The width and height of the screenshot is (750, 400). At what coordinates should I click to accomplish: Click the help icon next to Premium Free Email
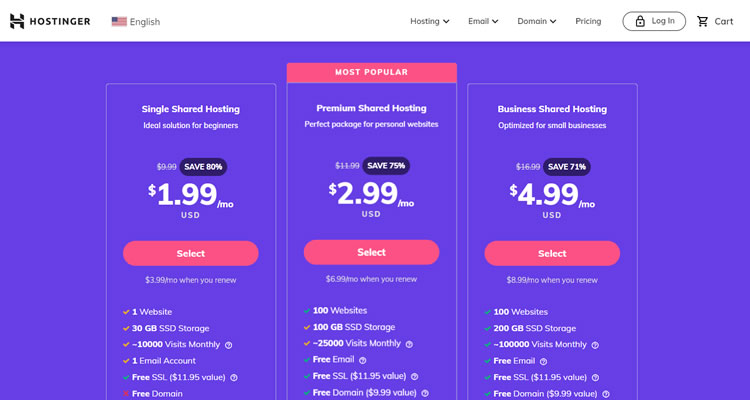(363, 360)
